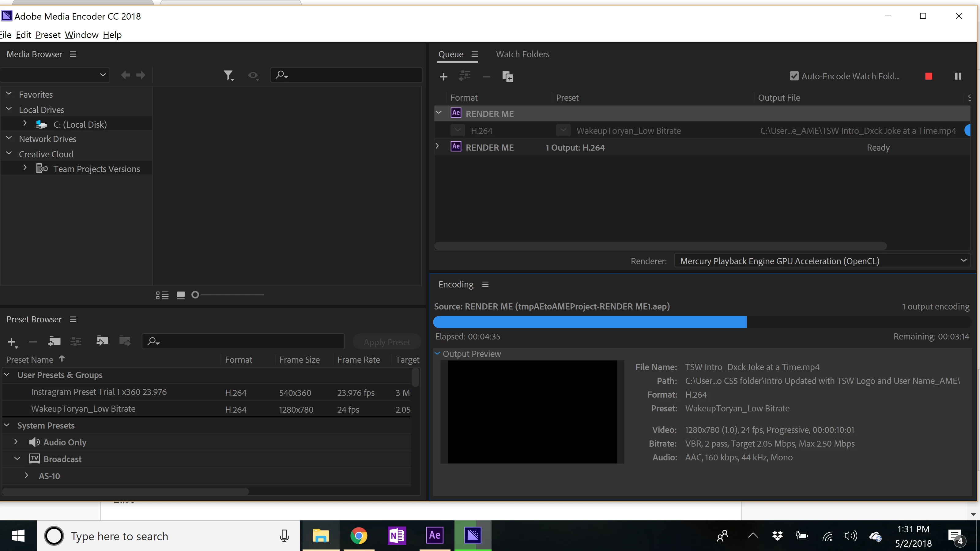Click the Add Source plus icon in Queue
The height and width of the screenshot is (551, 980).
[x=443, y=77]
